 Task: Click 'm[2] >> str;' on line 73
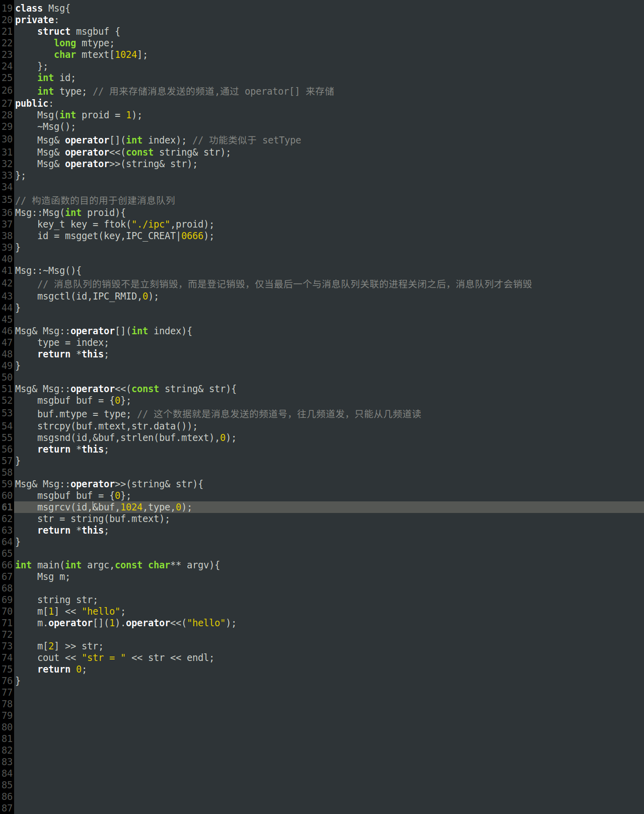coord(70,646)
